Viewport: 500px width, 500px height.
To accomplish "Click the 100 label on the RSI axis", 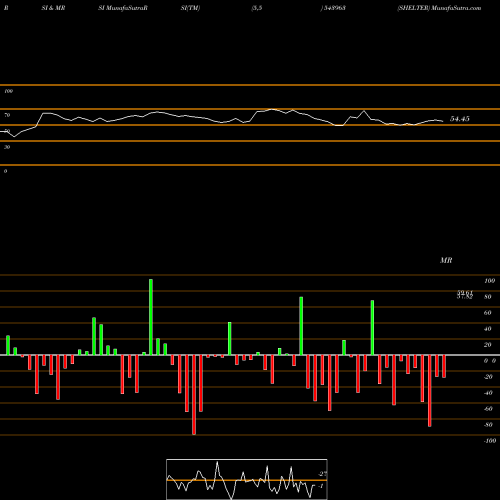I will (8, 91).
